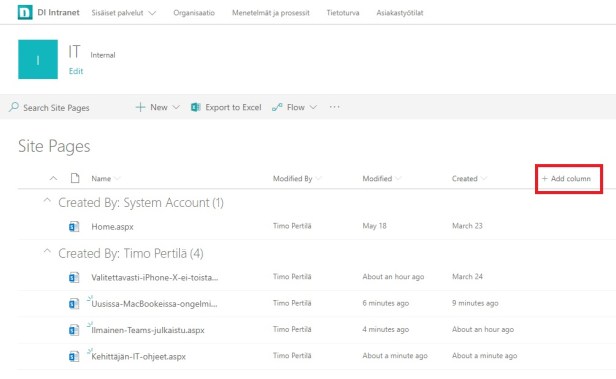Click the Uusissa-MacBookeissa page file icon
Screen dimensions: 616x379
74,304
